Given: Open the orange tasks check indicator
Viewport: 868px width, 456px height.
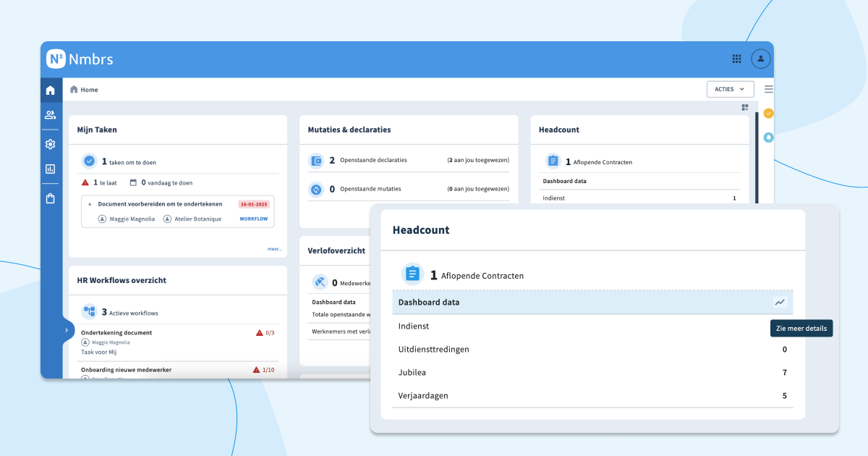Looking at the screenshot, I should click(768, 114).
